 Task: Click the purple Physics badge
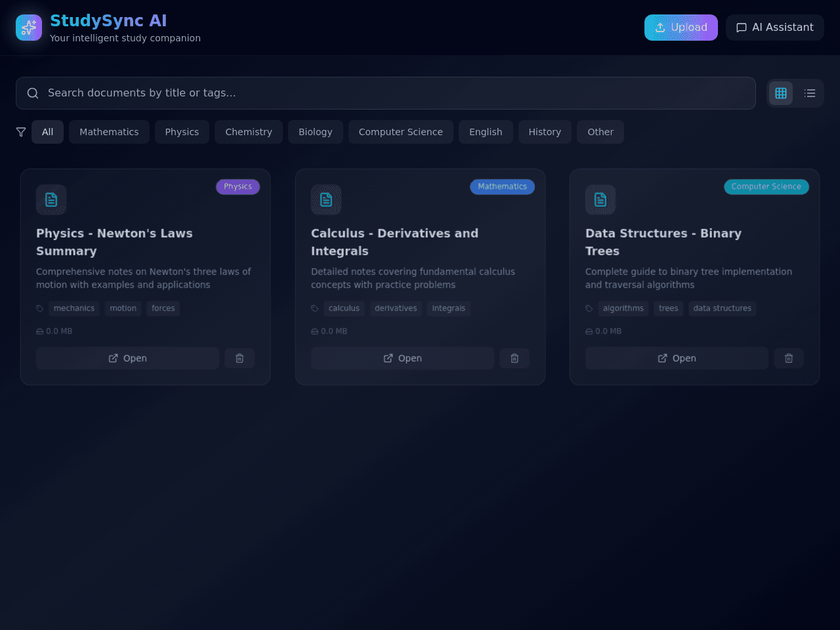[238, 187]
